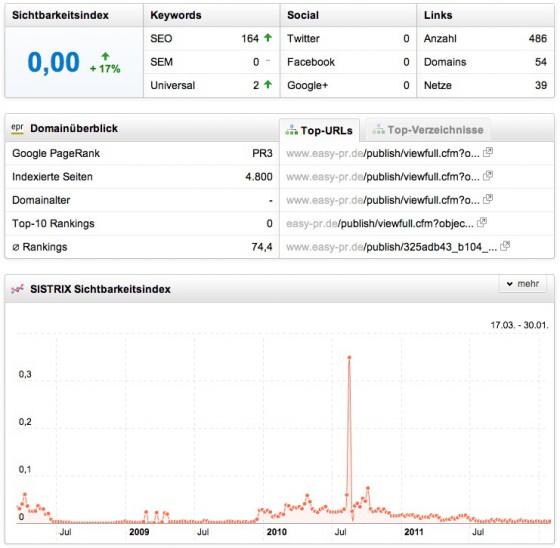Viewport: 560px width, 548px height.
Task: Open external link icon beside 325adb43_b104 URL
Action: pos(505,246)
